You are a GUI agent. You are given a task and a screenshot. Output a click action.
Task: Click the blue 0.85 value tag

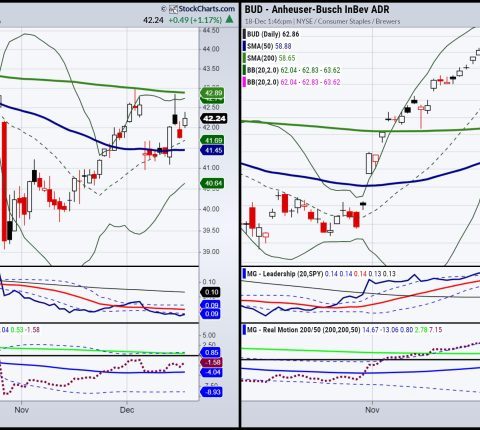pyautogui.click(x=210, y=353)
